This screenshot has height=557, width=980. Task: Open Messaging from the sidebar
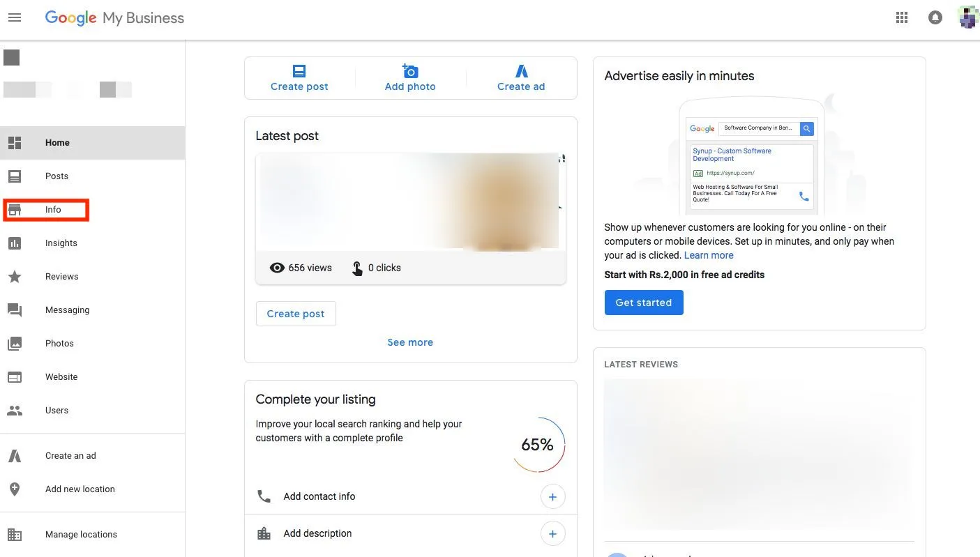pos(92,310)
